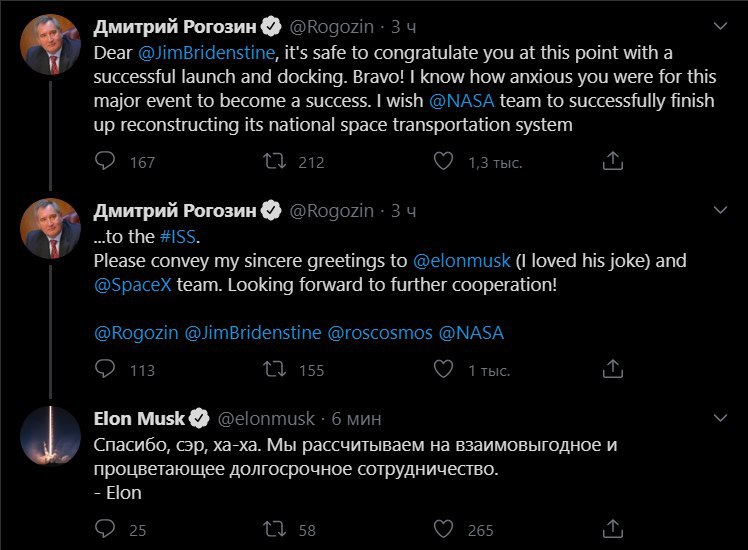The height and width of the screenshot is (550, 748).
Task: Like the tweet with 1 тыс. likes
Action: pos(443,369)
